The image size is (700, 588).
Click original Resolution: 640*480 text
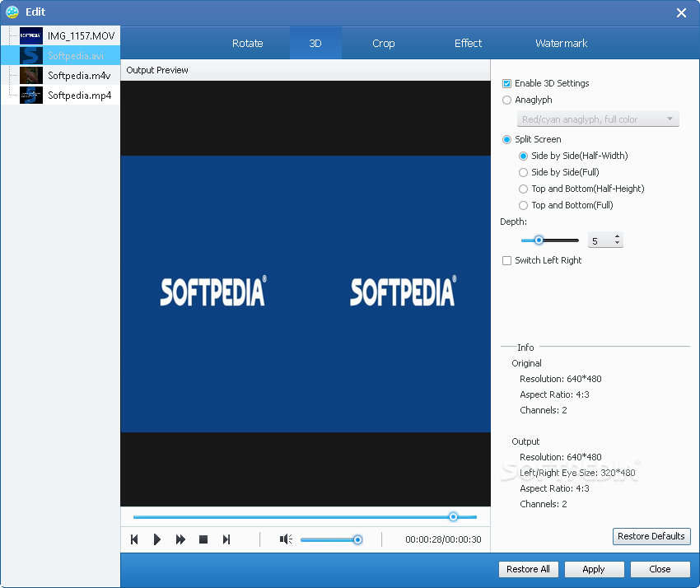pos(561,379)
